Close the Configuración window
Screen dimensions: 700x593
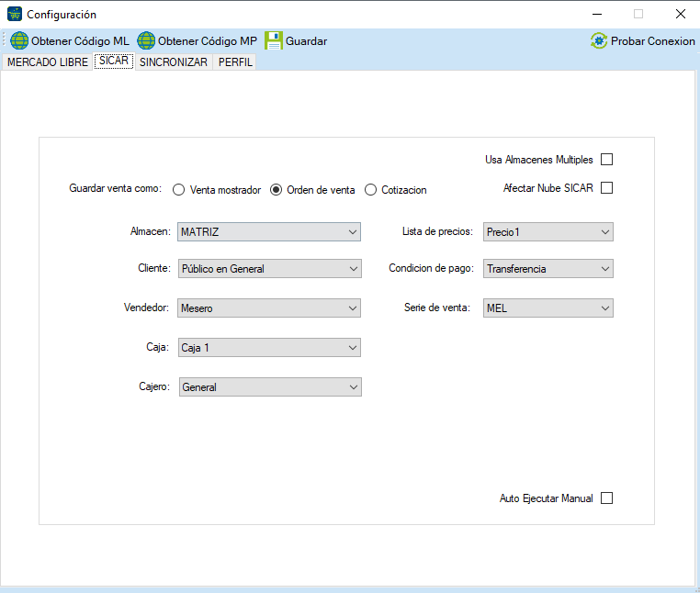pos(681,15)
